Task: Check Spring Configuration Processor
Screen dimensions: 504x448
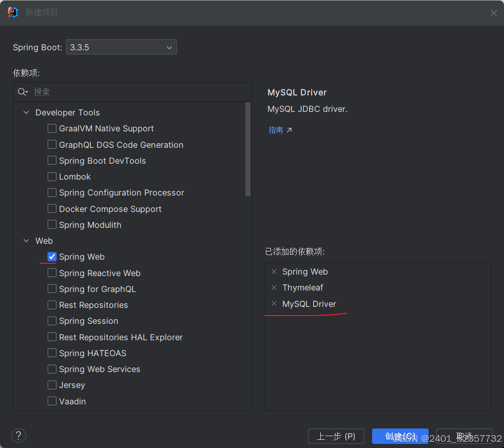Action: 52,192
